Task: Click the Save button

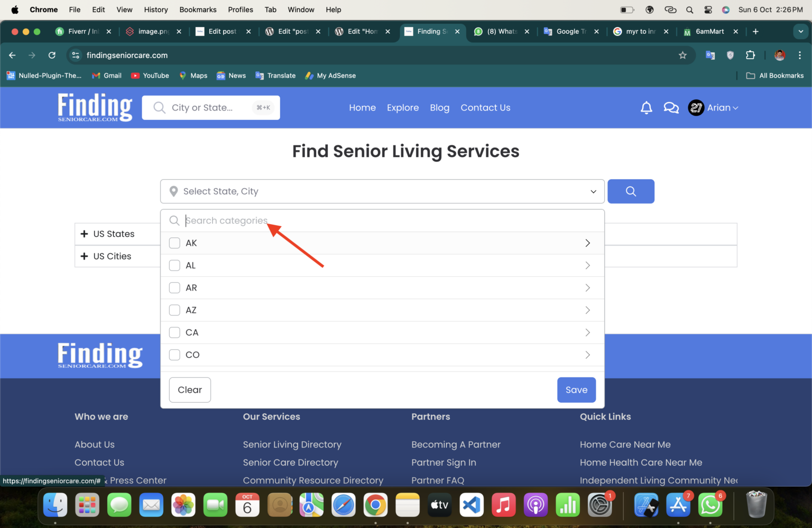Action: pyautogui.click(x=576, y=390)
